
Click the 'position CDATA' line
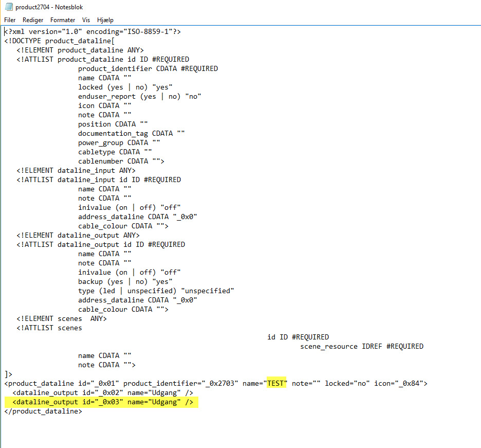click(x=113, y=124)
